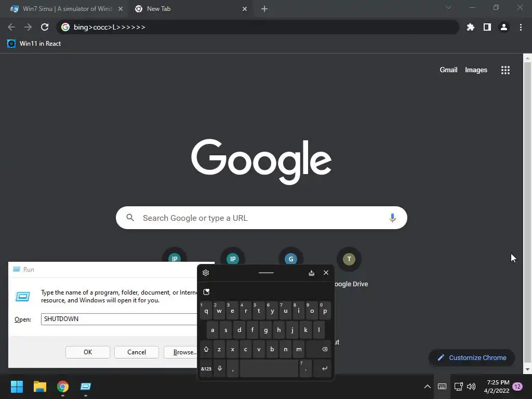This screenshot has height=399, width=532.
Task: Switch keyboard to &123 symbols layout
Action: [x=206, y=368]
